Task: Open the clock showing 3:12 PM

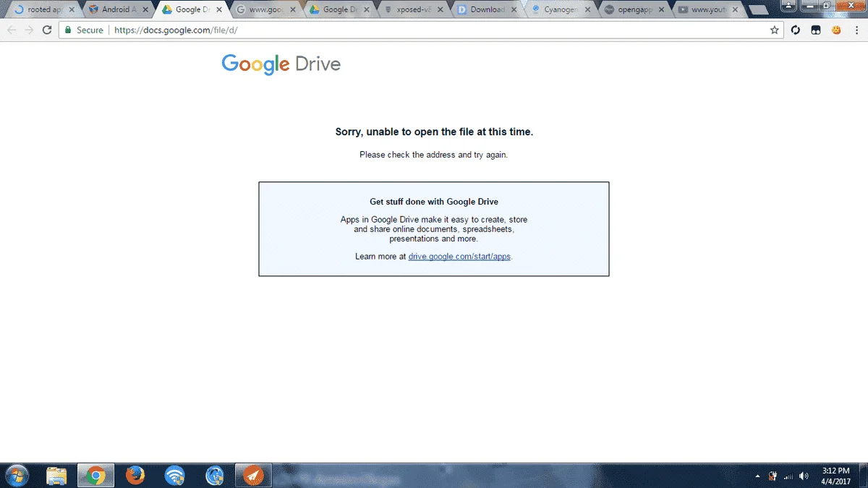Action: [x=835, y=476]
